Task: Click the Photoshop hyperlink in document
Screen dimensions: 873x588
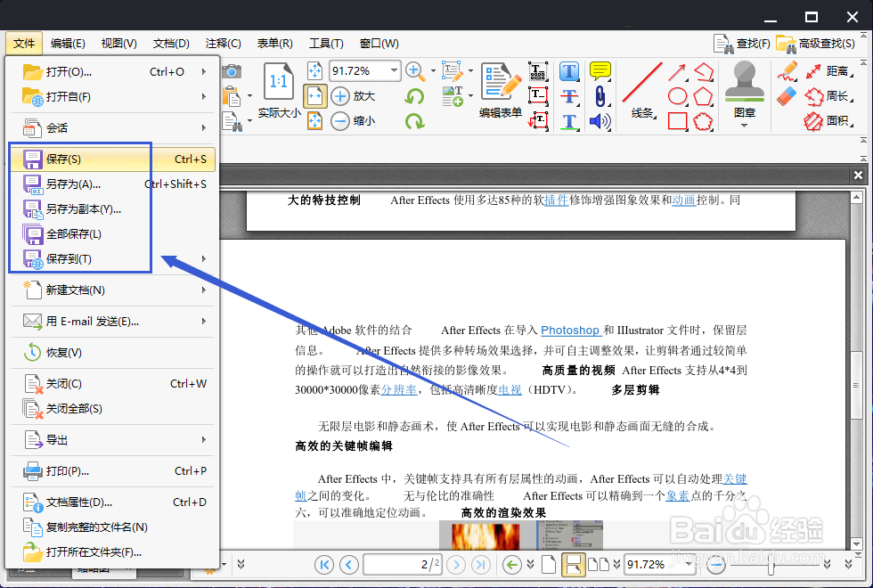Action: click(571, 331)
